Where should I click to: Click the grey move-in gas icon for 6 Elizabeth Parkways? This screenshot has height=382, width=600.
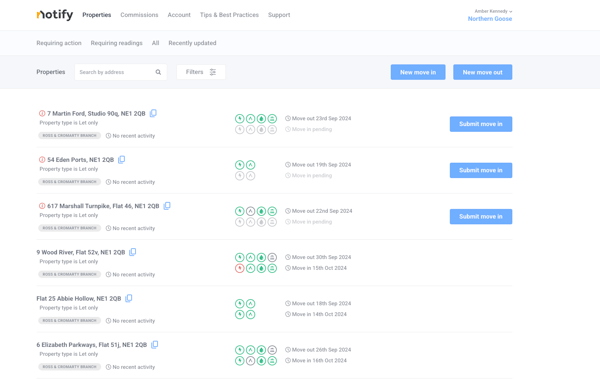point(251,361)
